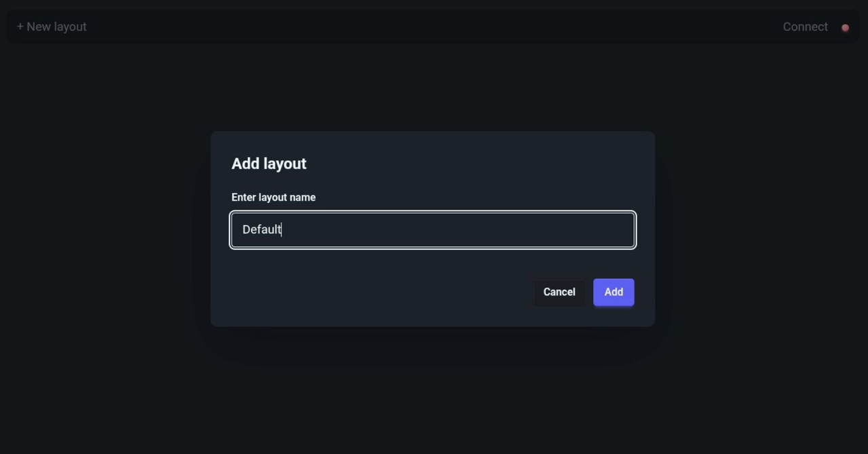Viewport: 868px width, 454px height.
Task: Click the red connection status dot
Action: [x=845, y=28]
